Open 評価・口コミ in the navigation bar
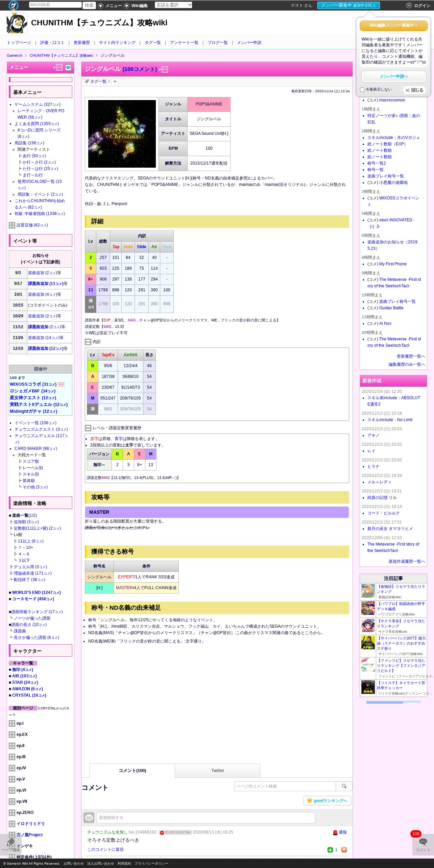The image size is (434, 868). (52, 43)
